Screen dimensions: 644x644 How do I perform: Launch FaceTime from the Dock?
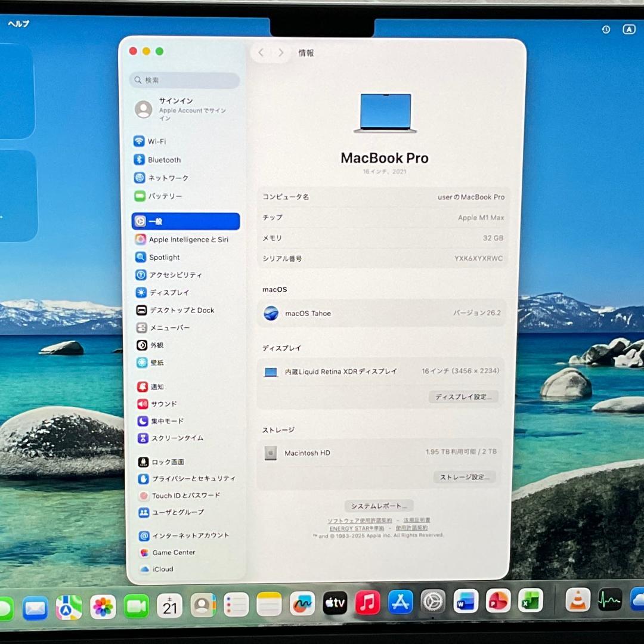136,606
